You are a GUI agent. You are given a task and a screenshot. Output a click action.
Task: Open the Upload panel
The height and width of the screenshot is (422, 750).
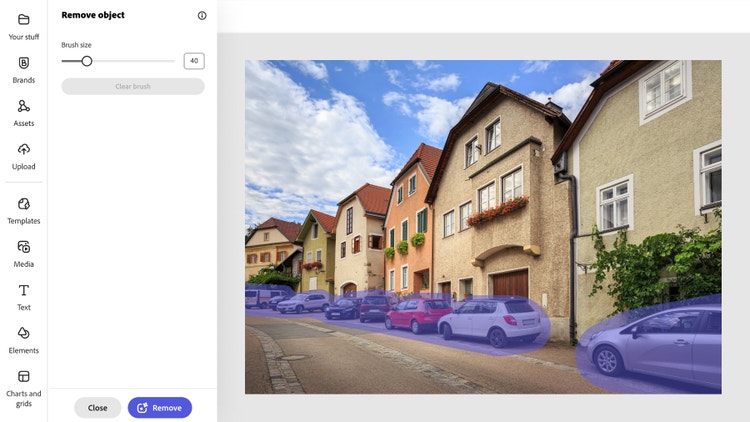pos(23,156)
